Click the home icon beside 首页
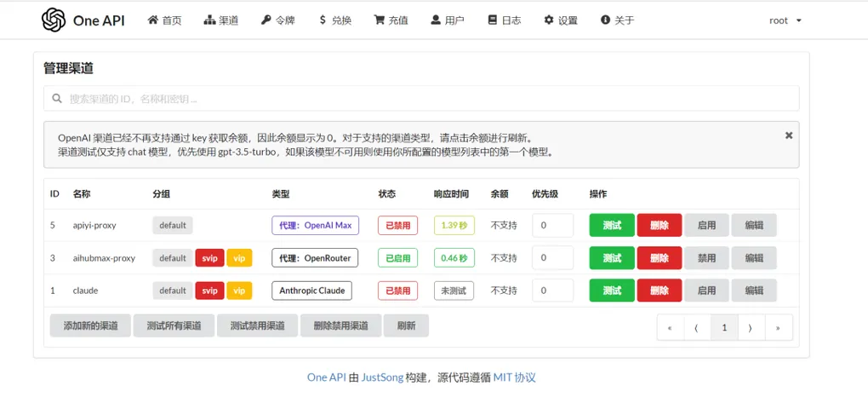The width and height of the screenshot is (868, 397). tap(153, 20)
